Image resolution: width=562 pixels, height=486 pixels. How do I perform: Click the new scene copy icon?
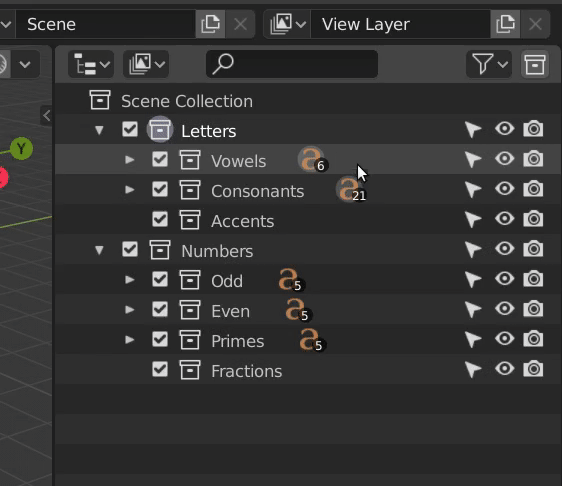click(x=210, y=24)
